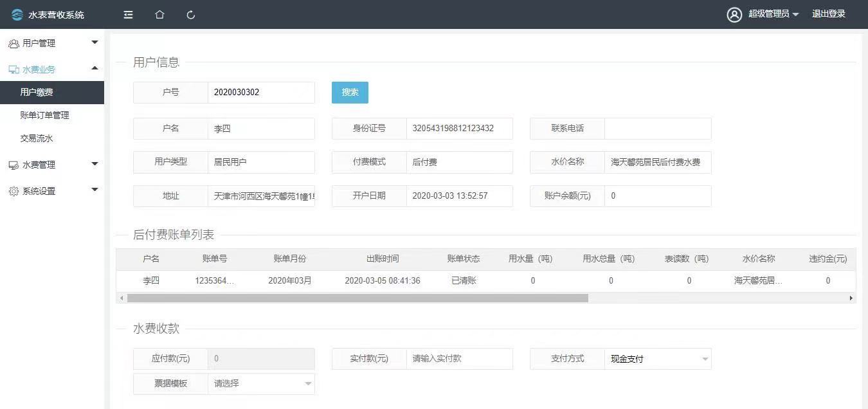The width and height of the screenshot is (868, 409).
Task: Collapse the sidebar using the menu icon
Action: [x=127, y=14]
